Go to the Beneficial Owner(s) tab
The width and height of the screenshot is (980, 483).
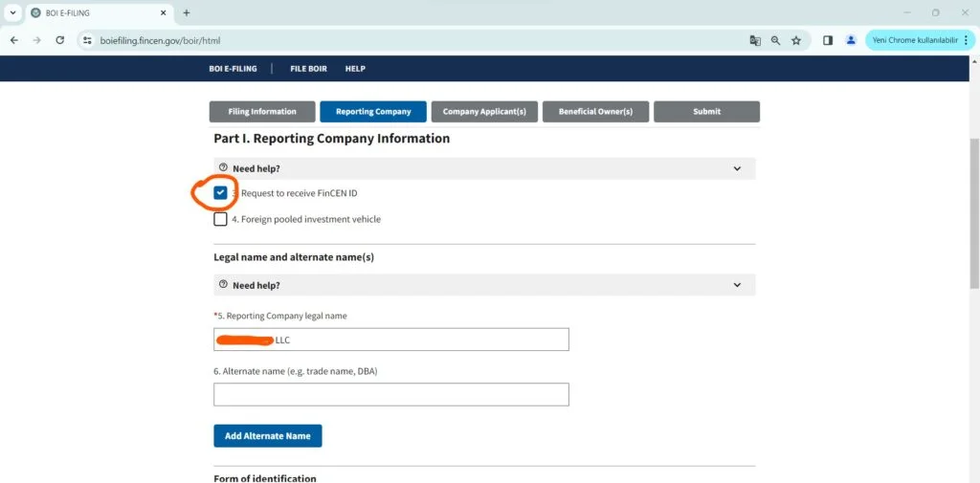(x=595, y=112)
